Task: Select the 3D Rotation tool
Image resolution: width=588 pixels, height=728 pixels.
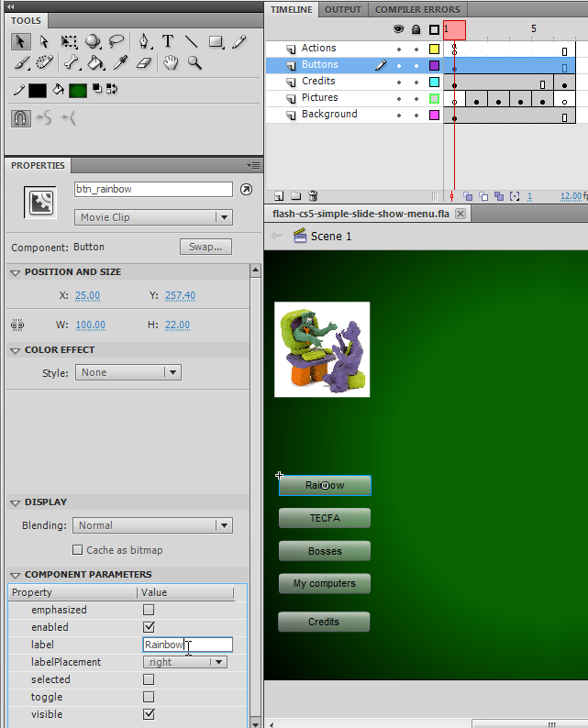Action: [x=93, y=41]
